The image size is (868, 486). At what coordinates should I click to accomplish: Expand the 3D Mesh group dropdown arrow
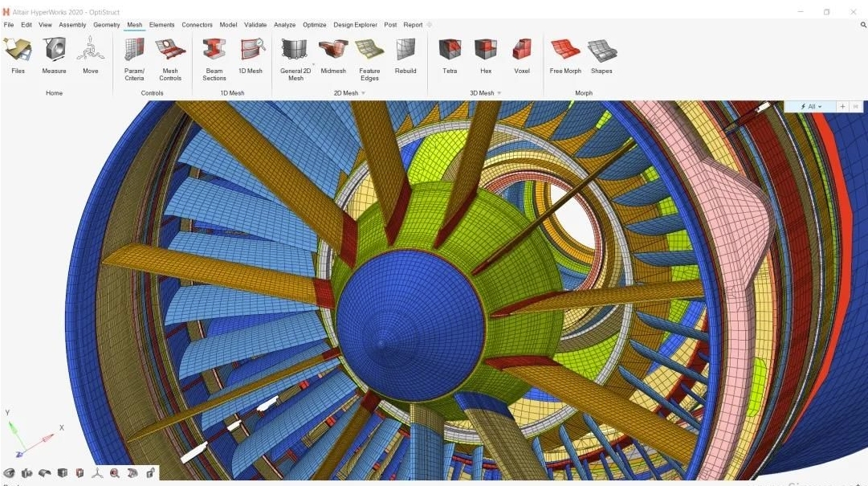point(499,93)
